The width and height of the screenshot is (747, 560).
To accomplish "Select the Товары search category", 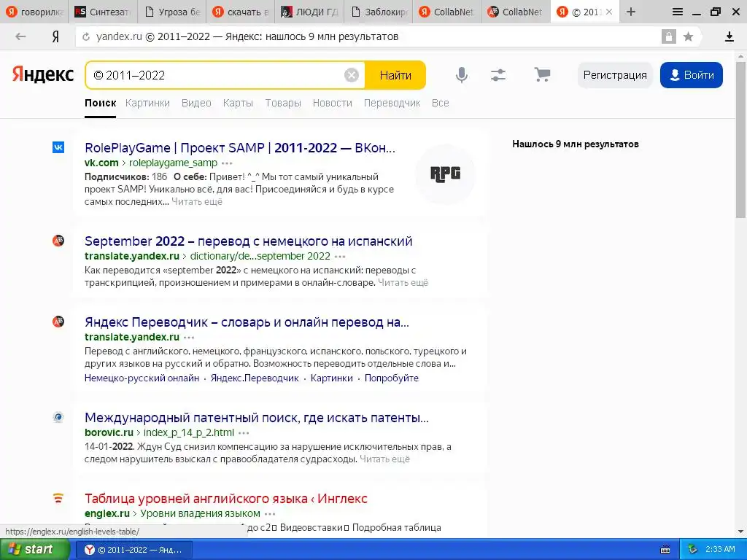I will [283, 103].
